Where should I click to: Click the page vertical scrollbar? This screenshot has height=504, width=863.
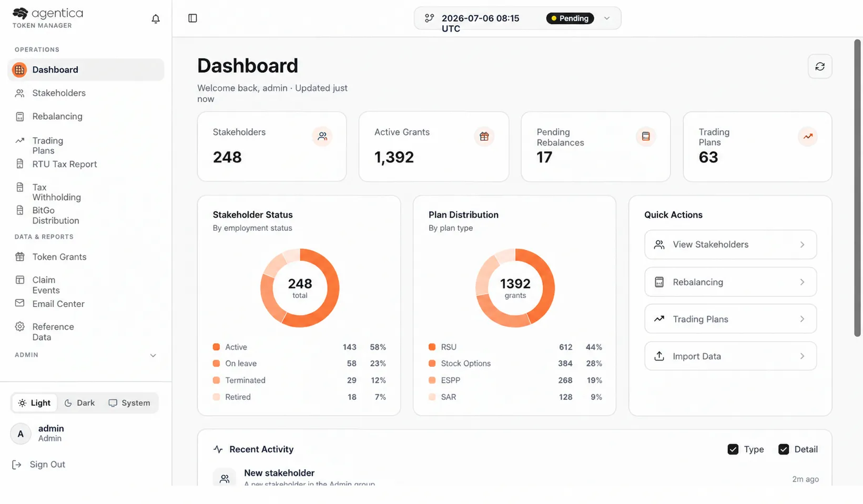pos(858,188)
